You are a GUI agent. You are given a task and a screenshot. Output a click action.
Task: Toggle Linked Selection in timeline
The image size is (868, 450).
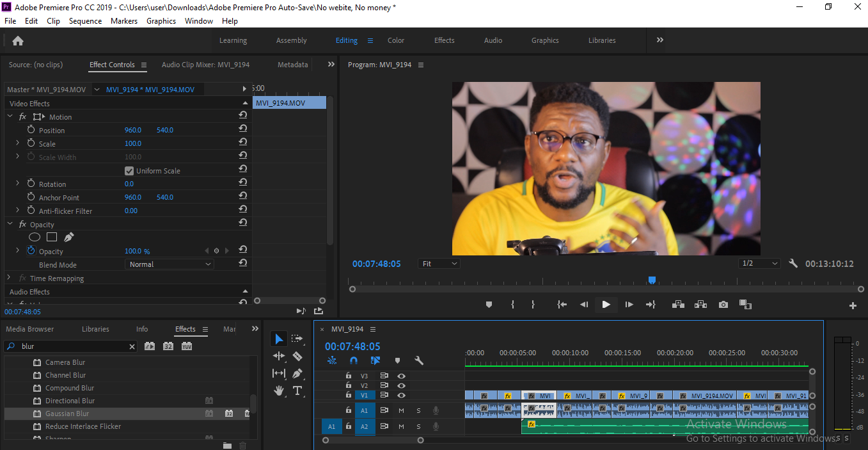point(375,360)
